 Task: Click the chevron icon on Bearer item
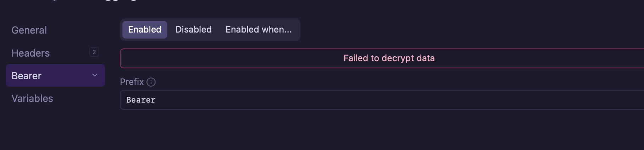95,75
